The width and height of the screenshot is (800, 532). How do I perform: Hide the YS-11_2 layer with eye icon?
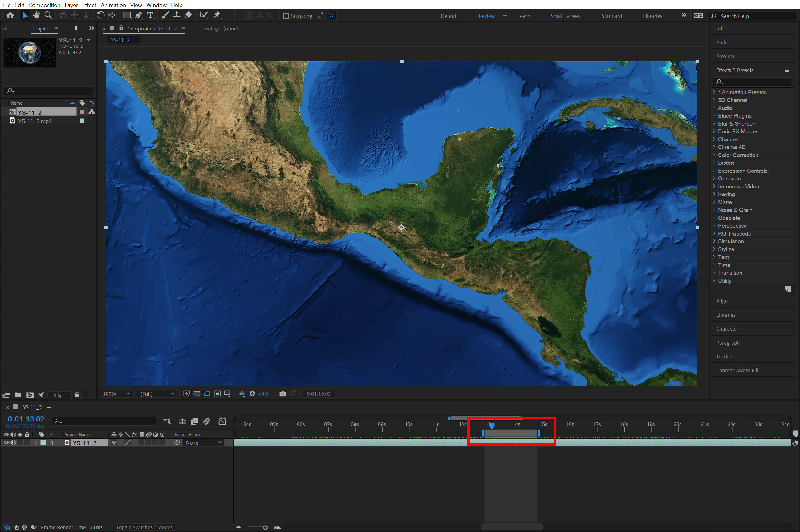(x=6, y=442)
